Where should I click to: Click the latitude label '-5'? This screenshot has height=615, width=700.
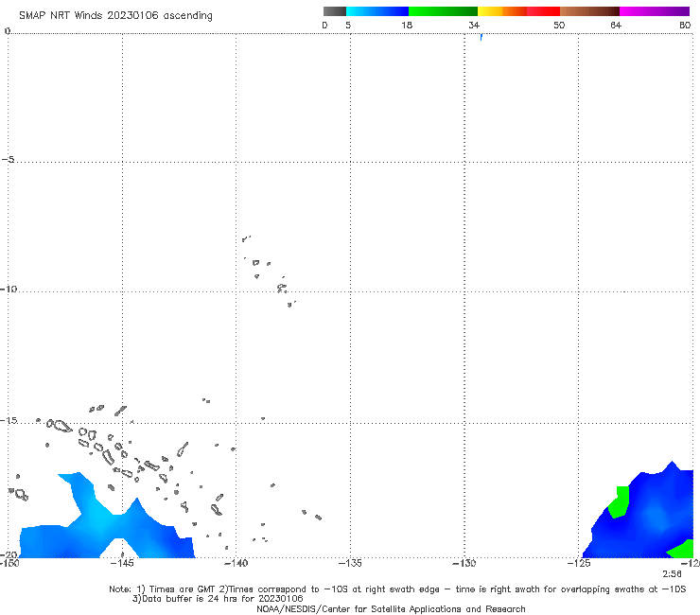point(9,160)
